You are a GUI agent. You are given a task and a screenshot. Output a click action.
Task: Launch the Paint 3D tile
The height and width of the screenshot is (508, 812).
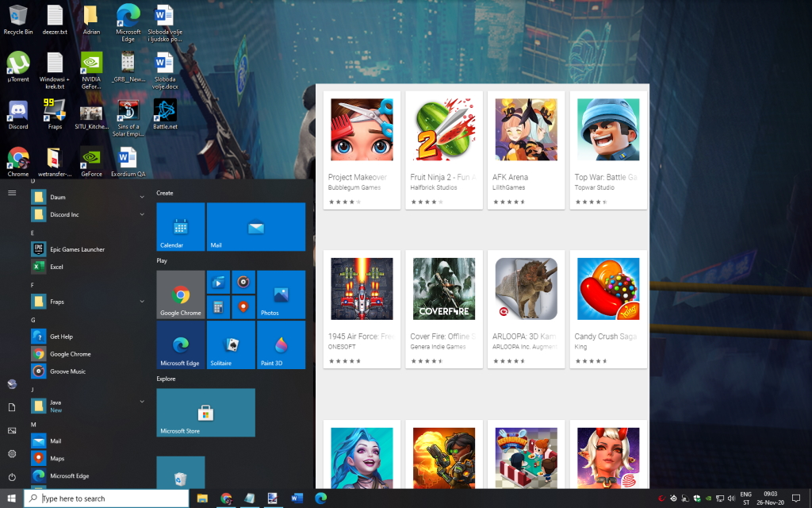point(282,344)
